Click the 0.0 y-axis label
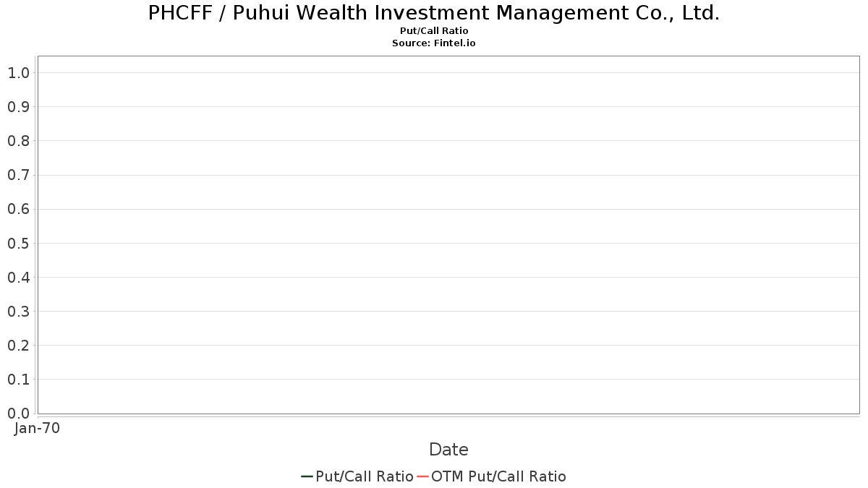This screenshot has width=868, height=488. pos(19,414)
